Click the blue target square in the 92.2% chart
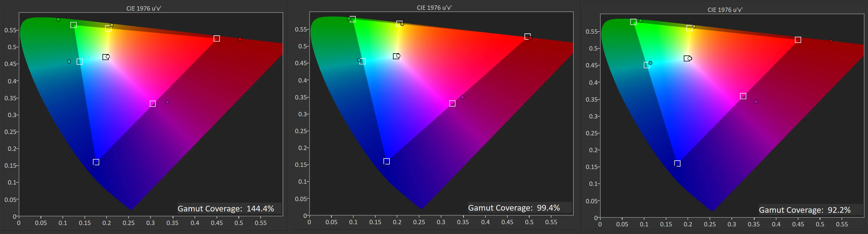This screenshot has width=868, height=234. point(677,164)
